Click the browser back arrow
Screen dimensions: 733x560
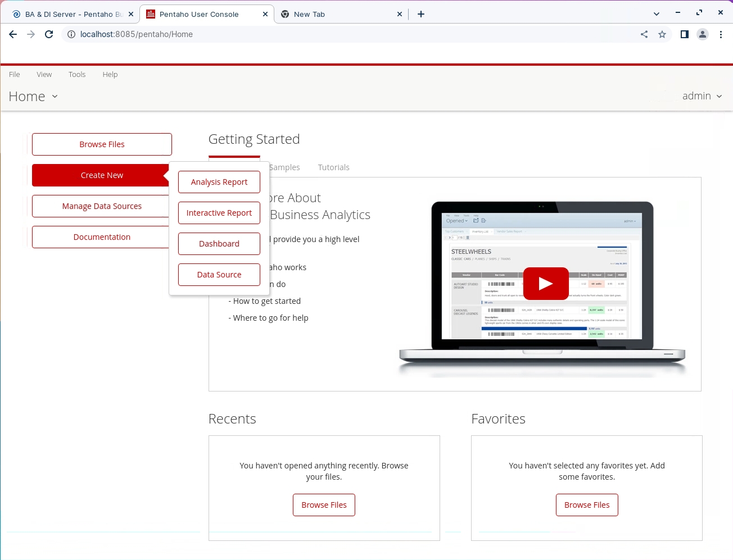point(13,34)
